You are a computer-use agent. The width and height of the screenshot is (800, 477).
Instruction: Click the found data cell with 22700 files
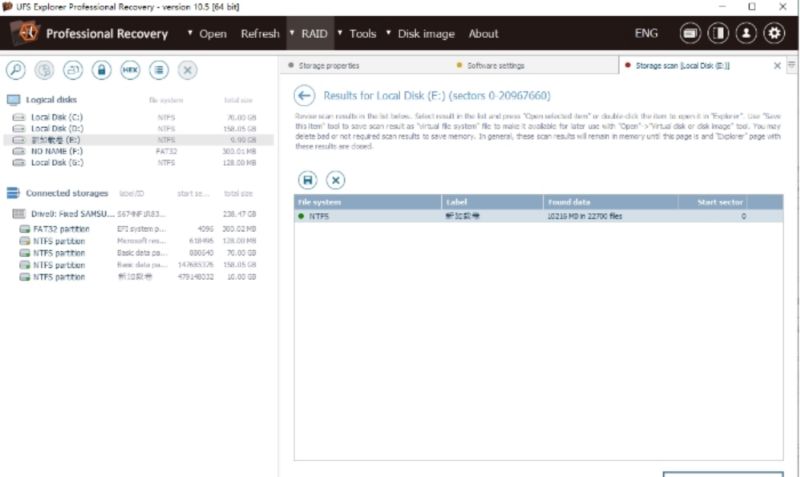585,216
